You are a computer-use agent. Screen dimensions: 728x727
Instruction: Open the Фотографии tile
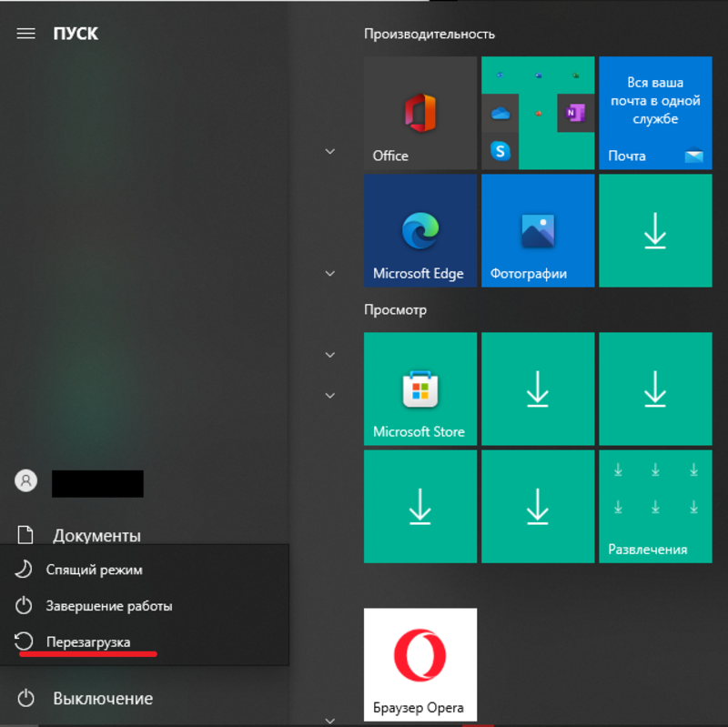[537, 231]
